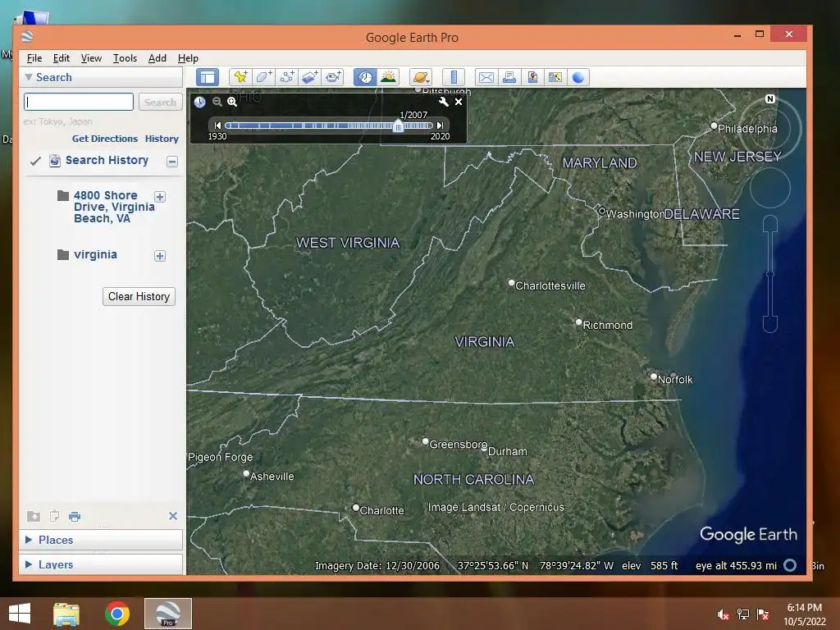Open the View menu
840x630 pixels.
tap(91, 58)
